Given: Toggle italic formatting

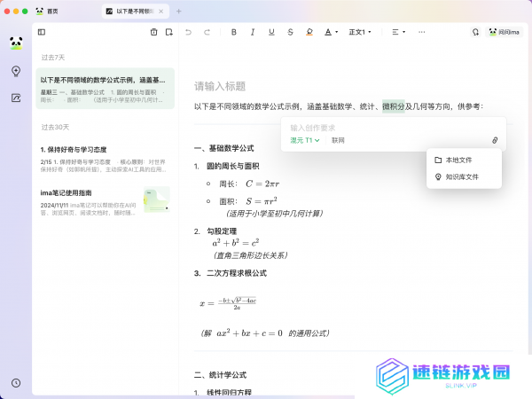Looking at the screenshot, I should [x=253, y=32].
